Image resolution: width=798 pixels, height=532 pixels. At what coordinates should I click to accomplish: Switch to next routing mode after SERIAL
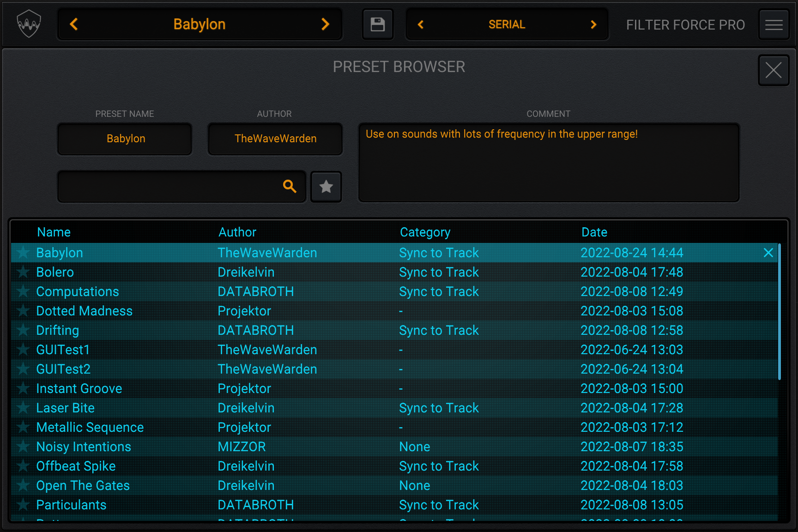pos(593,24)
